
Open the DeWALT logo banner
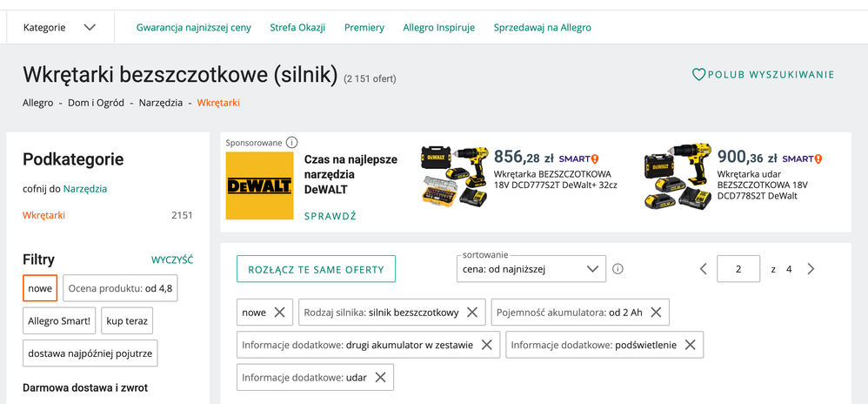[x=260, y=185]
